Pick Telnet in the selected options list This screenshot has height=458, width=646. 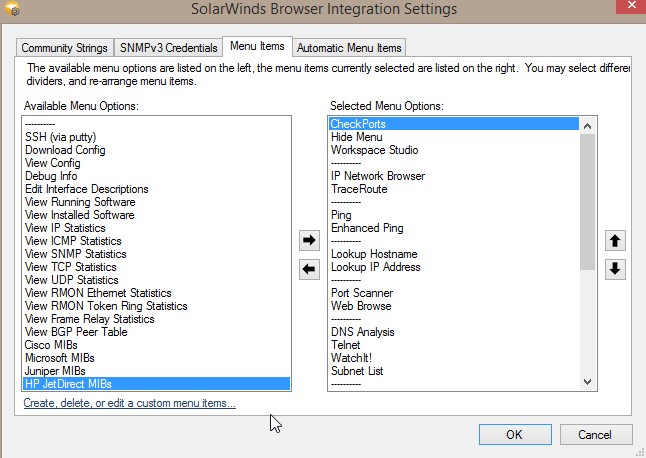[454, 345]
